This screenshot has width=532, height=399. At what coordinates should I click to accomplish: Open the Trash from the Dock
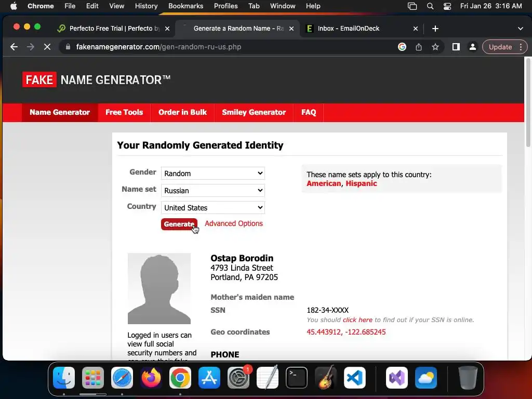(x=468, y=378)
